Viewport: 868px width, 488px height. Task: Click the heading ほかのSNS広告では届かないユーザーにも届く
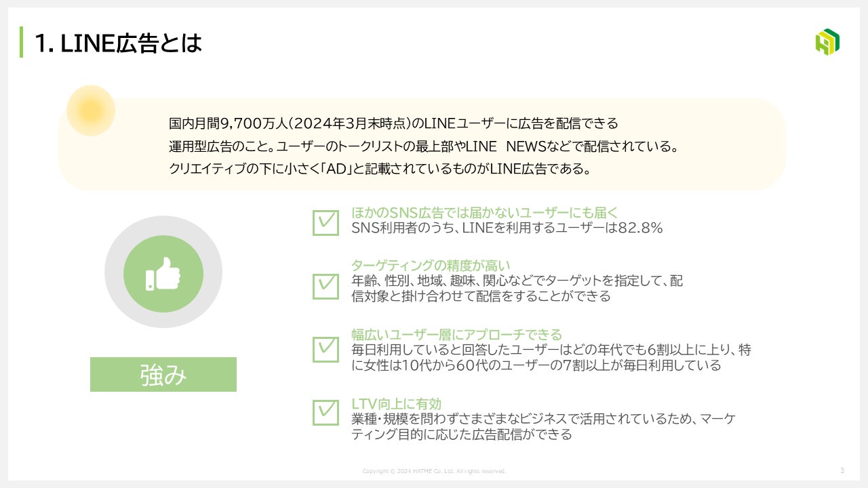tap(484, 212)
